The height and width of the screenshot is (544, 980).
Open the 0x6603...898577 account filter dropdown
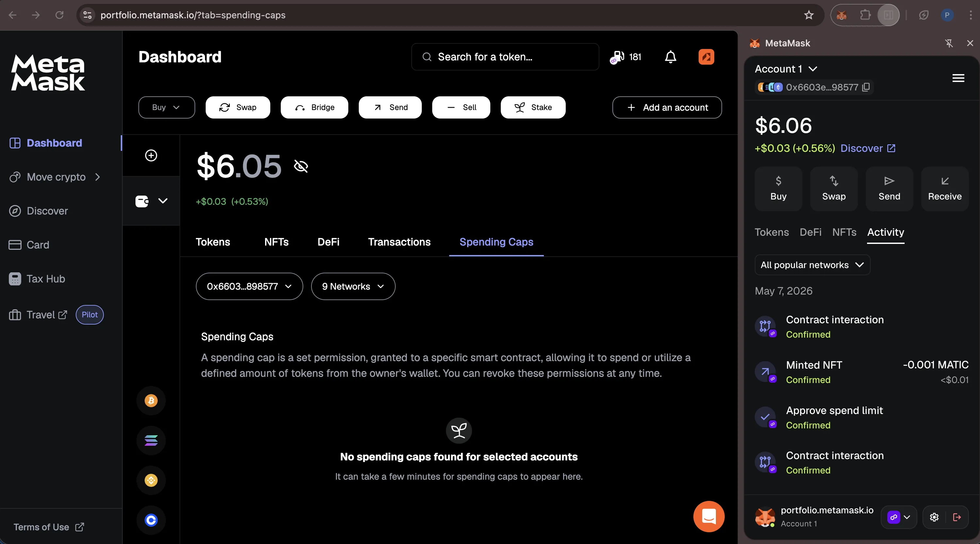[x=249, y=286]
